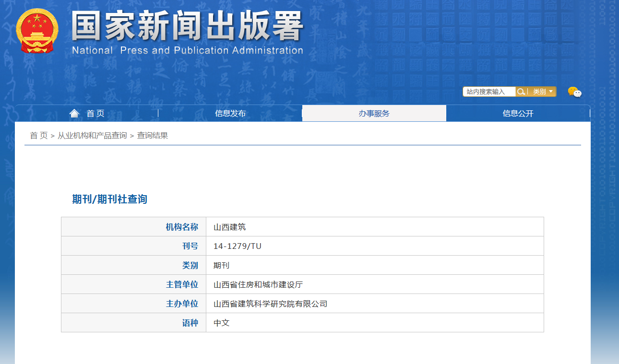This screenshot has width=619, height=364.
Task: Click the search magnifier icon
Action: pyautogui.click(x=521, y=91)
